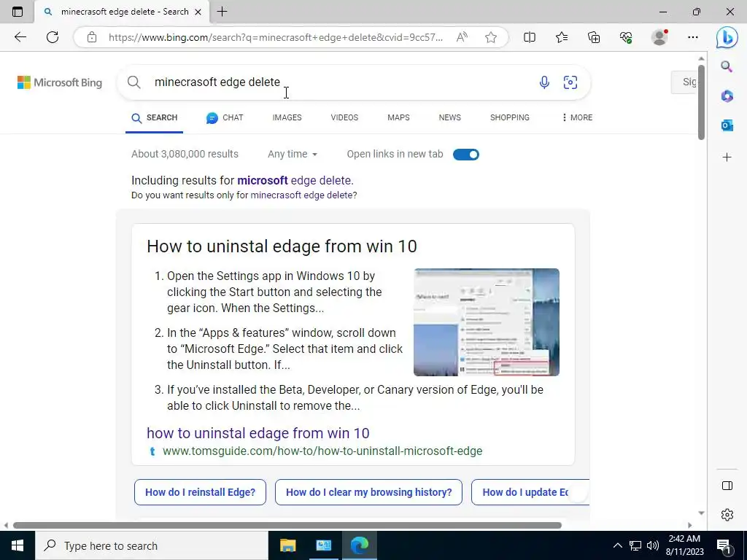Switch to the MAPS tab

(398, 117)
